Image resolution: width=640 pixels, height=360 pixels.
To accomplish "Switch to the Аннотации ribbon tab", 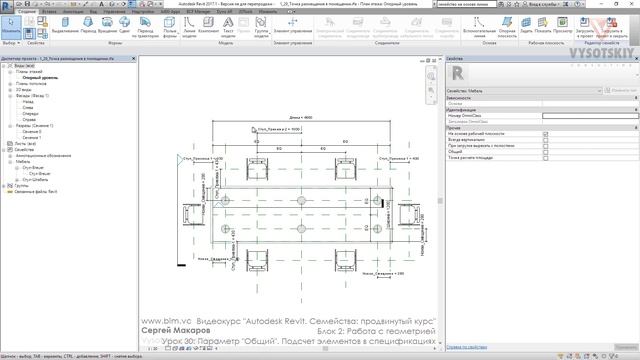I will point(73,11).
